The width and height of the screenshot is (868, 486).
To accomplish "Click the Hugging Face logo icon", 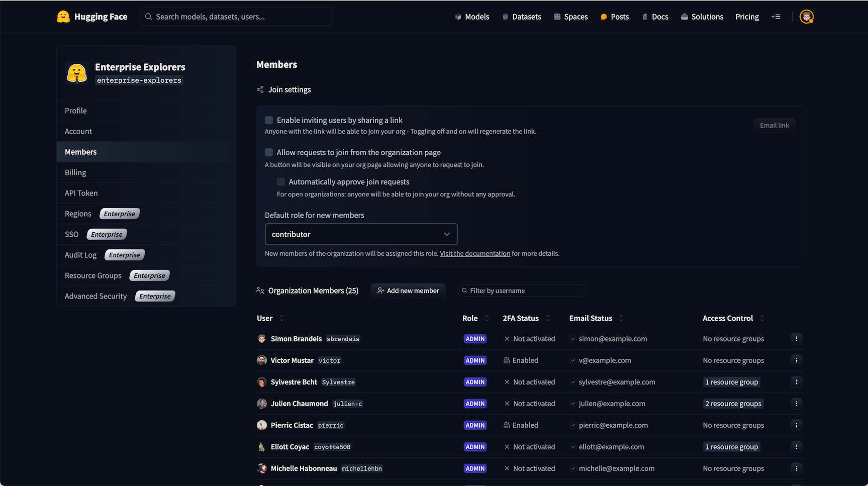I will pos(63,17).
